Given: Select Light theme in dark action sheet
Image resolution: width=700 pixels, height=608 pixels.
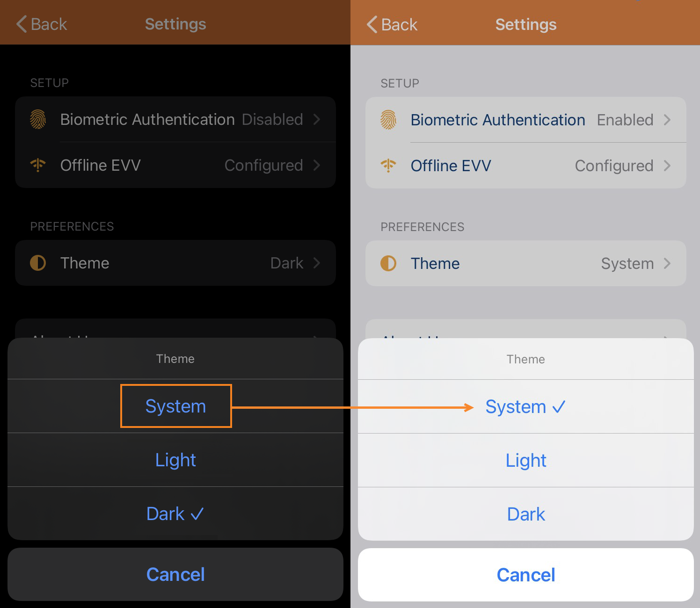Looking at the screenshot, I should (175, 460).
